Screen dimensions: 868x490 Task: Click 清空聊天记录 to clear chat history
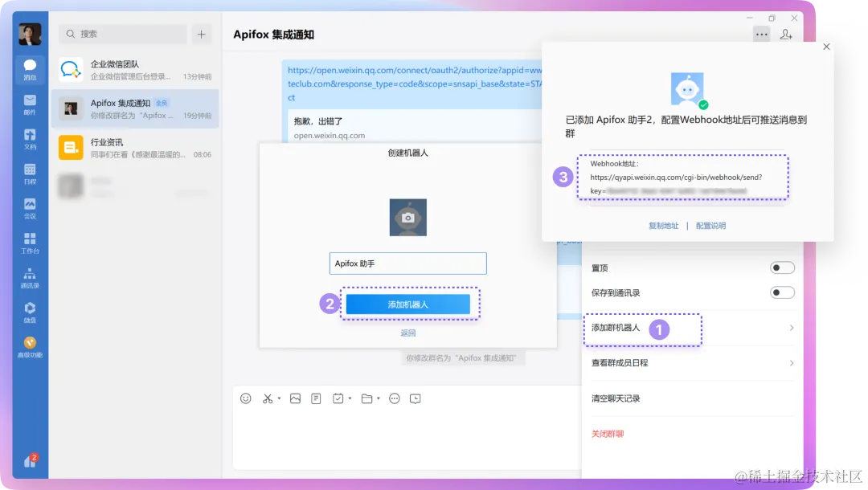click(x=616, y=398)
